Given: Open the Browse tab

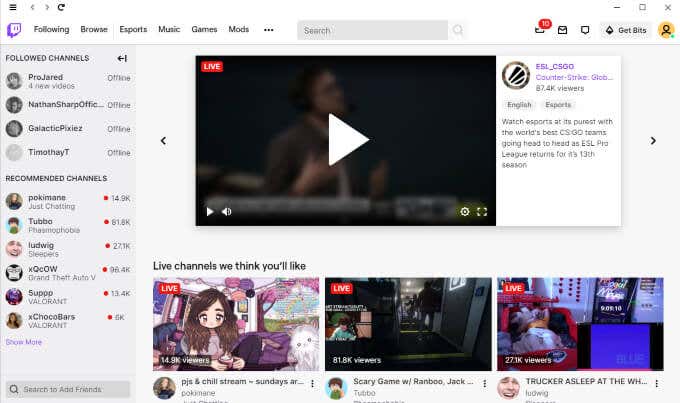Looking at the screenshot, I should coord(94,30).
